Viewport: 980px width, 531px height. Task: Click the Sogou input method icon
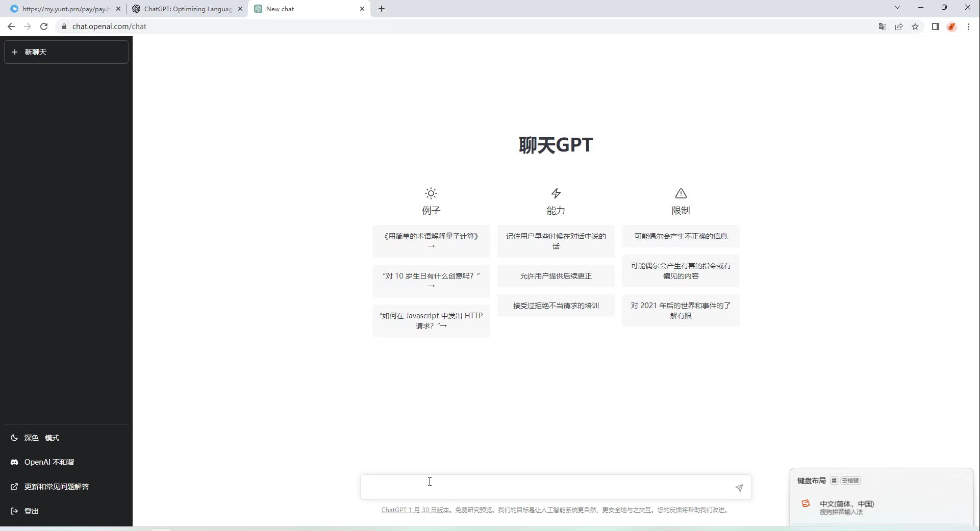806,503
